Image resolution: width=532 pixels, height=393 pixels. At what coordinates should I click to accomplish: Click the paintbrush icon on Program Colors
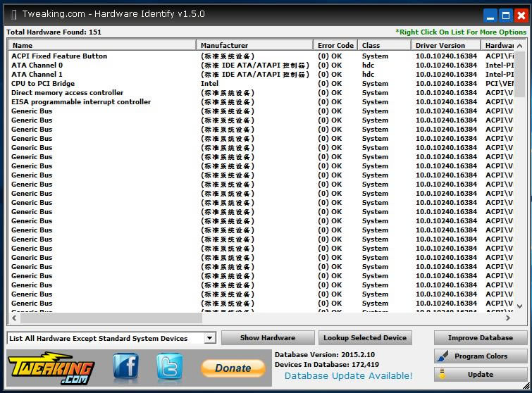point(443,356)
